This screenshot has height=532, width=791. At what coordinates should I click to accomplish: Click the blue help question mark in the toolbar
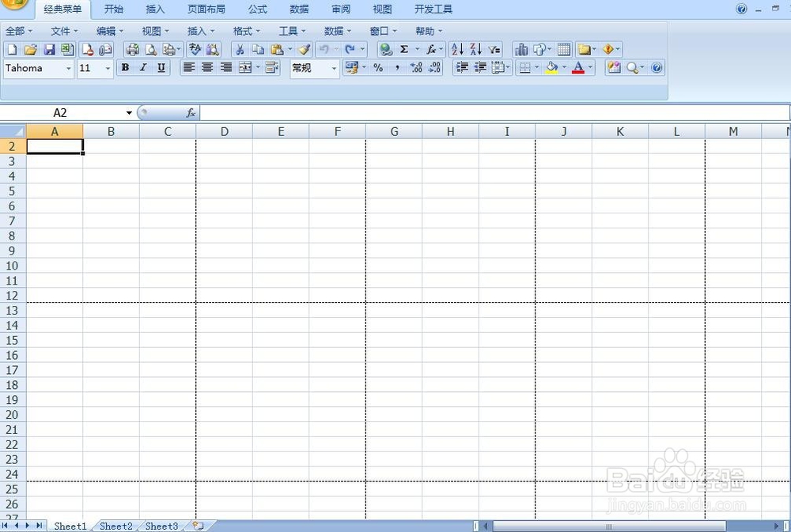pos(657,67)
